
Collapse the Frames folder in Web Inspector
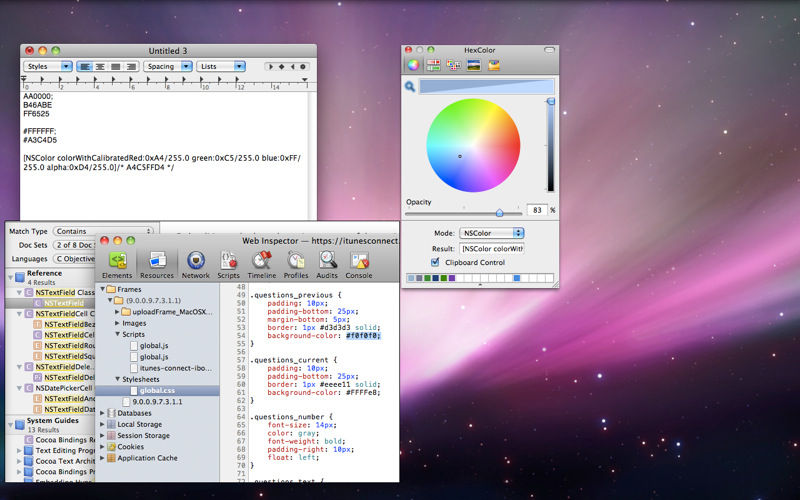tap(102, 289)
